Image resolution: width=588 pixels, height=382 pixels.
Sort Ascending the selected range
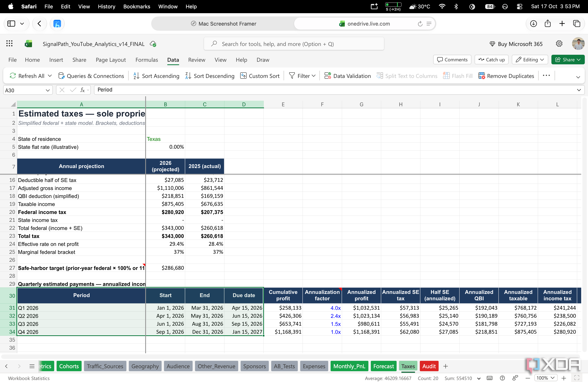156,76
